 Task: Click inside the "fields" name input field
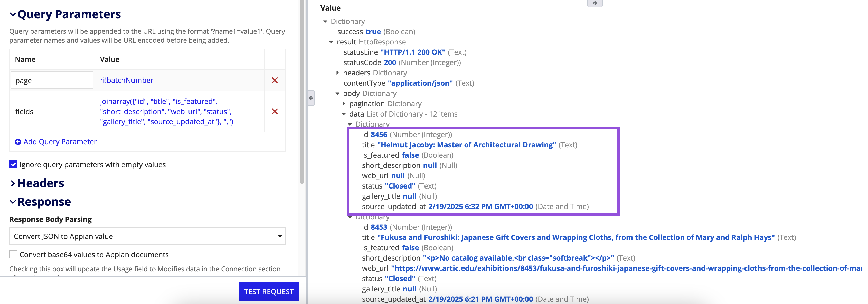pyautogui.click(x=52, y=111)
